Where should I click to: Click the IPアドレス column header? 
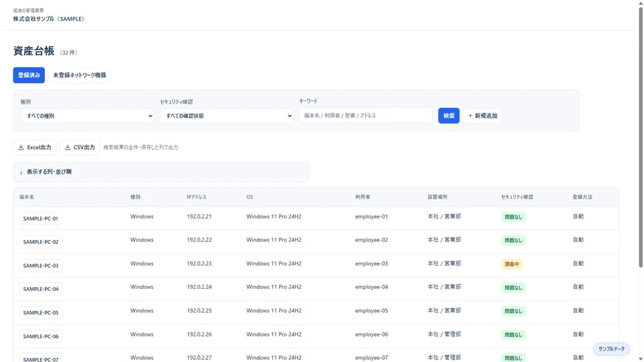[197, 197]
